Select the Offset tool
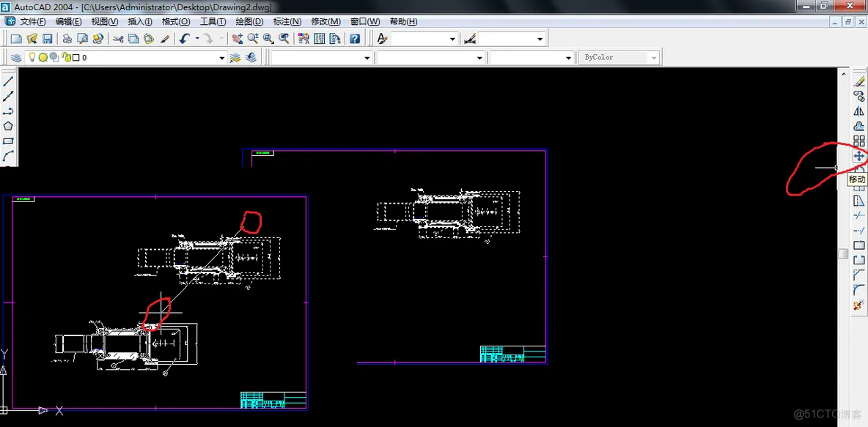This screenshot has height=427, width=868. click(x=859, y=126)
